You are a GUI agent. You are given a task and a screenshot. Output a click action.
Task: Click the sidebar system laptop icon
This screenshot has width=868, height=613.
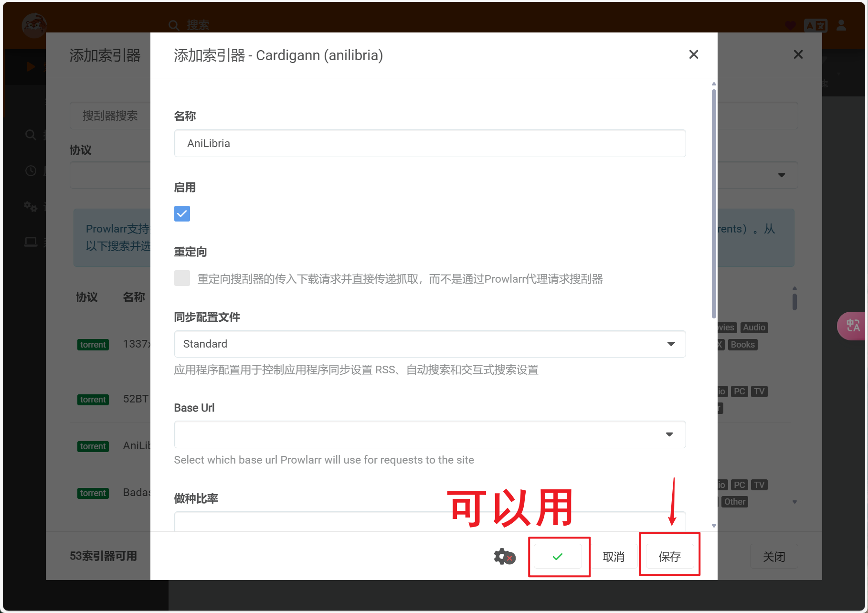[31, 242]
